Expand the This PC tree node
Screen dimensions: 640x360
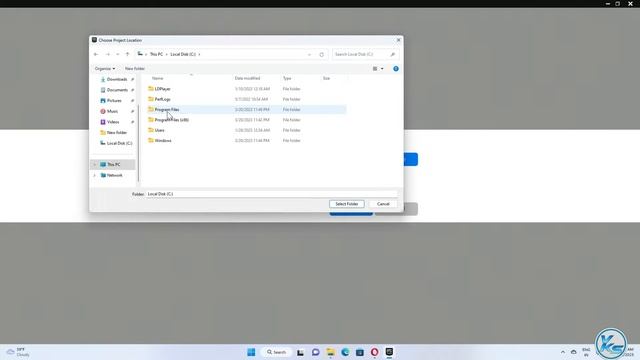point(95,164)
